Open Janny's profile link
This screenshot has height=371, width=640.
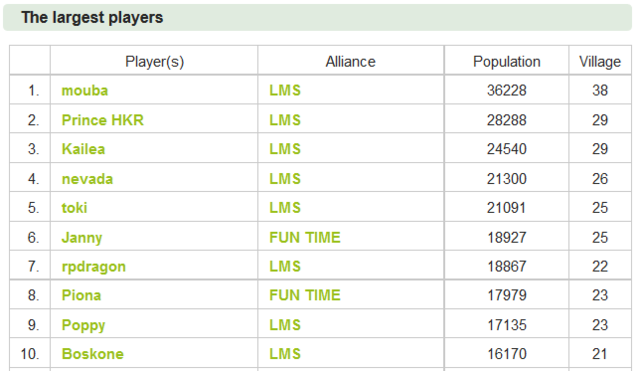point(82,238)
